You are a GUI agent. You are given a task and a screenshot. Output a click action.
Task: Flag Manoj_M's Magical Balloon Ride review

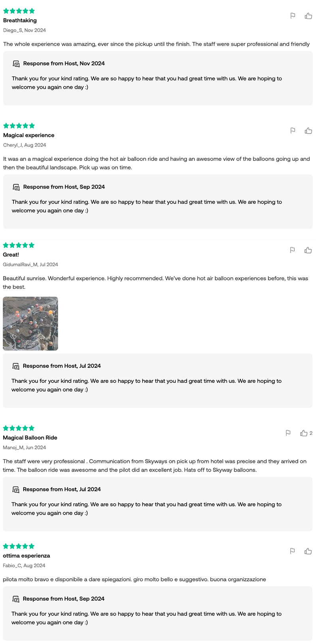point(288,433)
